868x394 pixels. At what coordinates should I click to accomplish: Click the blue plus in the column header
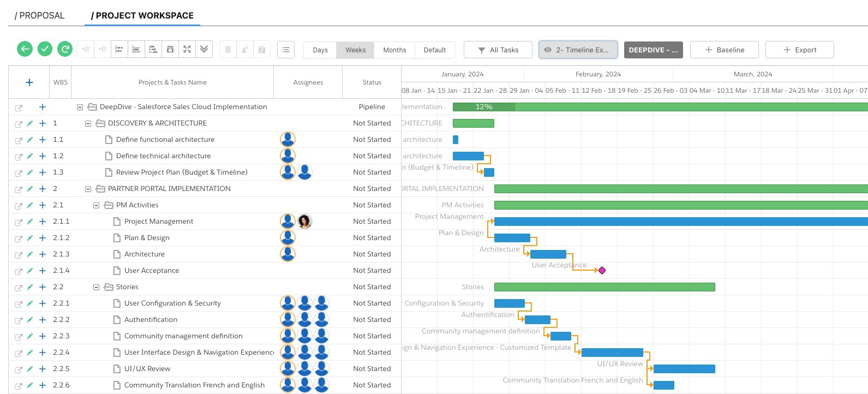click(x=29, y=82)
